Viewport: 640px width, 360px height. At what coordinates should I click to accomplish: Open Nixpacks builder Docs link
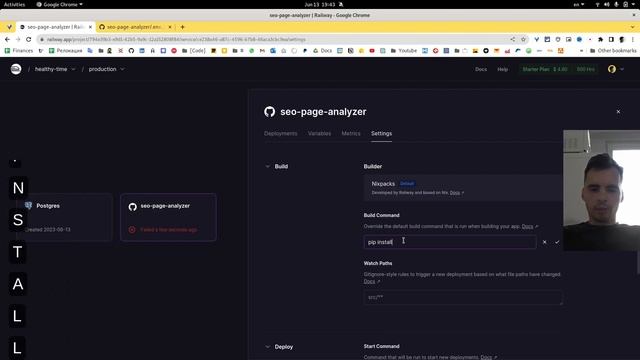pyautogui.click(x=456, y=193)
